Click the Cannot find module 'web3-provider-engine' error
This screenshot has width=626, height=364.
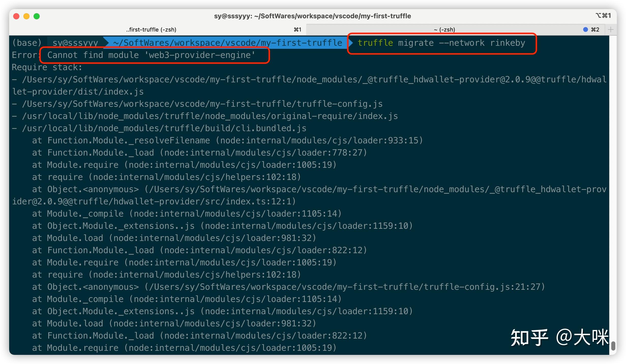click(x=151, y=55)
